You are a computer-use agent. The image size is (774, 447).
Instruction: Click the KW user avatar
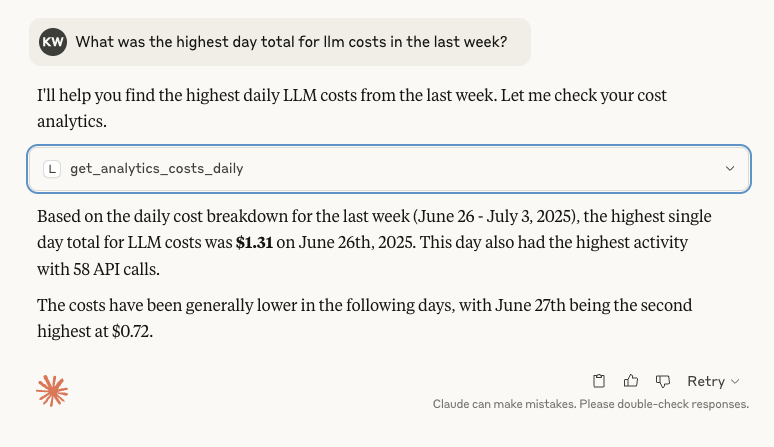pyautogui.click(x=53, y=41)
